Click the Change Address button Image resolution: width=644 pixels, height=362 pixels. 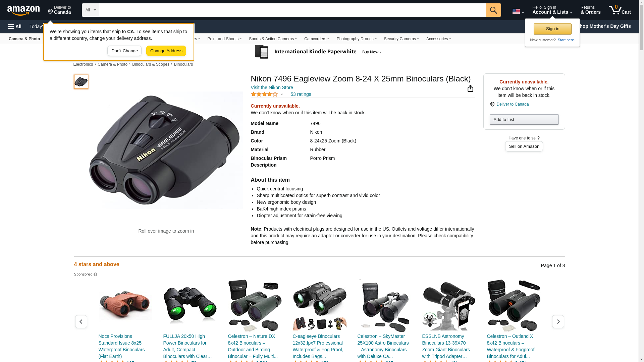(x=166, y=51)
